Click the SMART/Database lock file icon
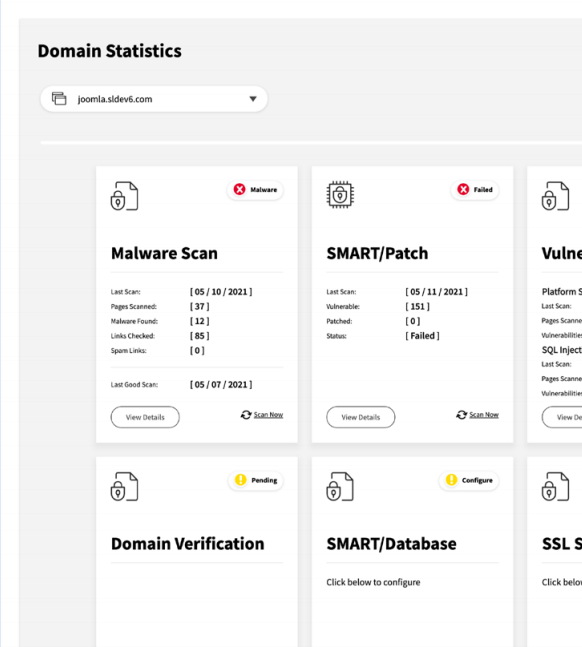This screenshot has width=582, height=647. click(x=340, y=486)
